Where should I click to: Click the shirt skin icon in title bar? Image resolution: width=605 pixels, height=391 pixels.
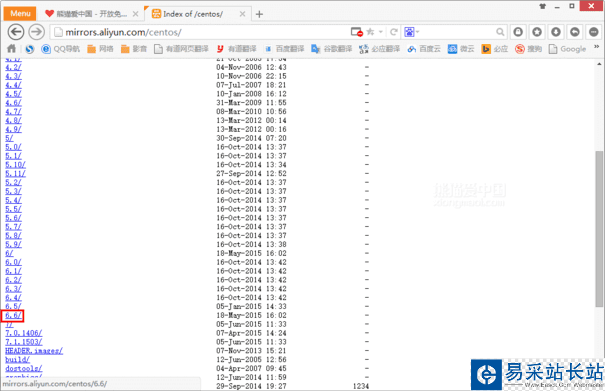pos(543,6)
